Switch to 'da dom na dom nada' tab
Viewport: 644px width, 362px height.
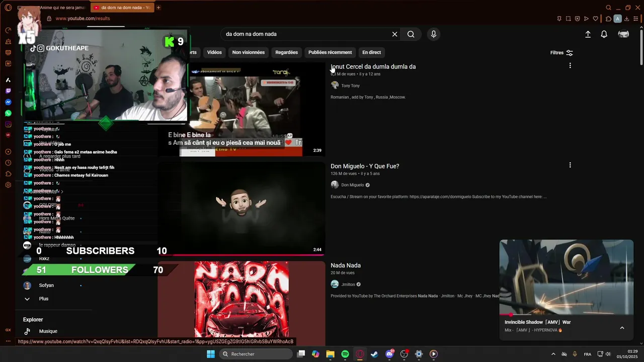(x=123, y=8)
